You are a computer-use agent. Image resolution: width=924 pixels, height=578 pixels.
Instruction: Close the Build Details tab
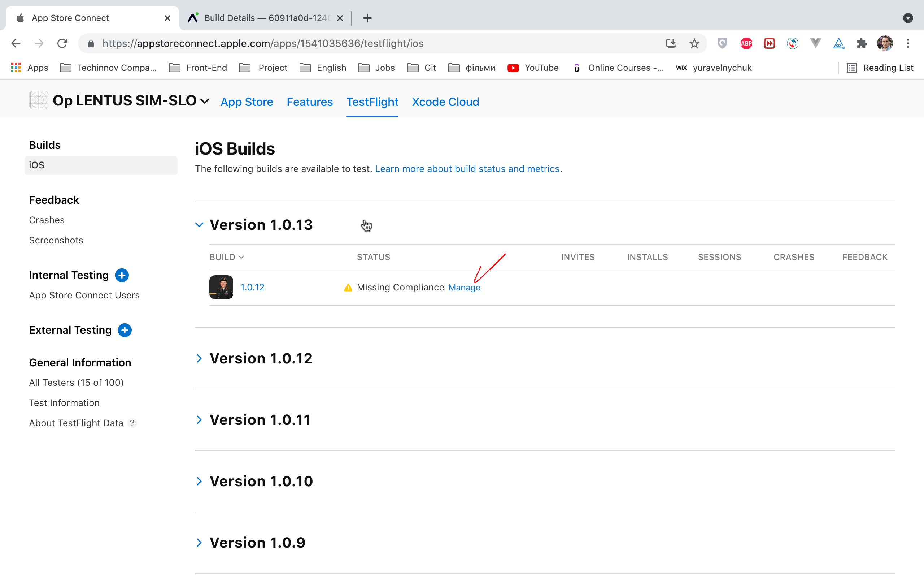pos(340,18)
